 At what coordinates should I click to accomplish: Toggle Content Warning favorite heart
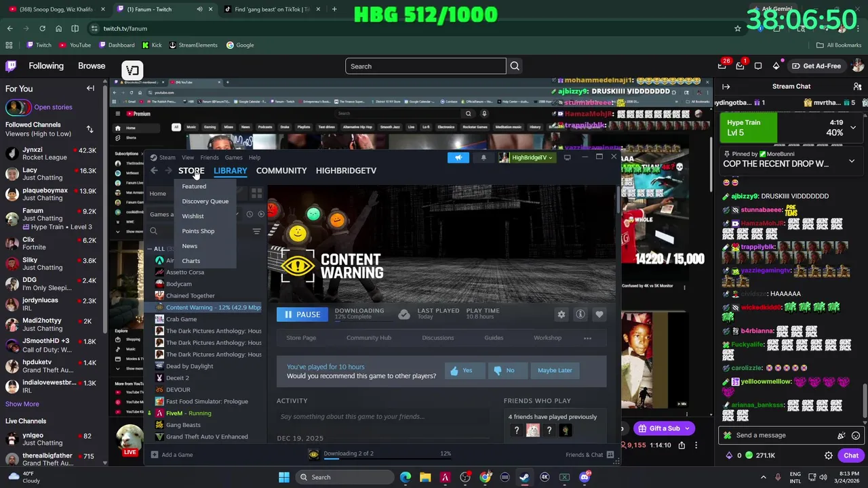[599, 314]
